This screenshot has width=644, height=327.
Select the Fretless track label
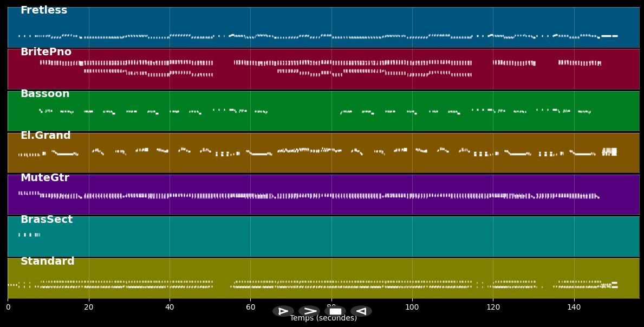[x=44, y=10]
